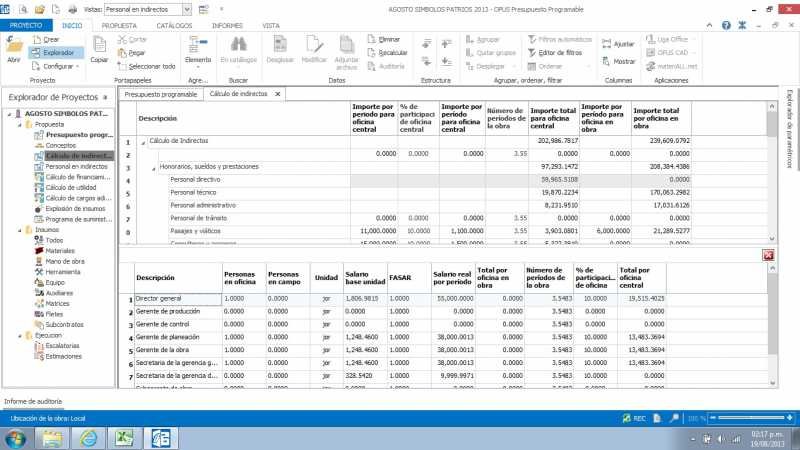The height and width of the screenshot is (450, 800).
Task: Toggle the Explorador panel button
Action: pos(56,52)
